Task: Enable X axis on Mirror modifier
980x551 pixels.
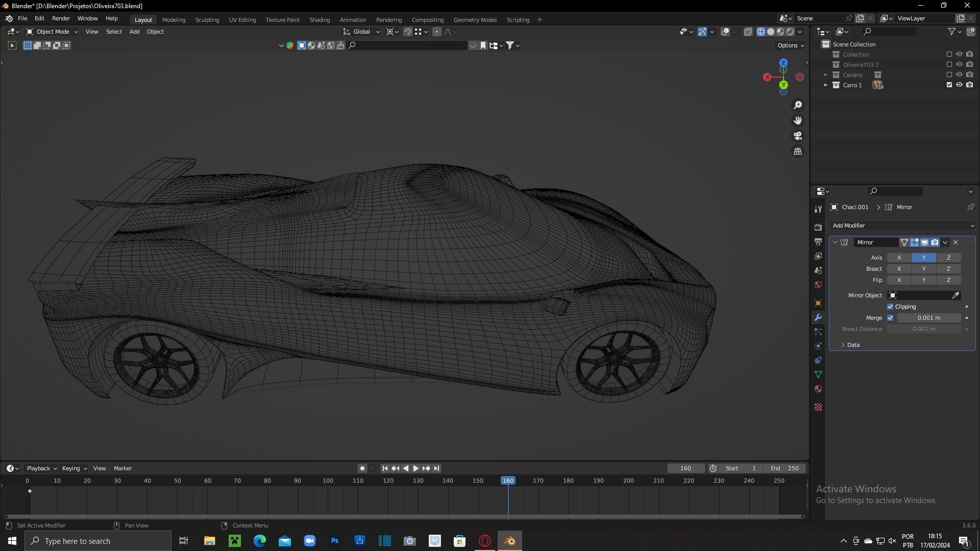Action: pos(899,258)
